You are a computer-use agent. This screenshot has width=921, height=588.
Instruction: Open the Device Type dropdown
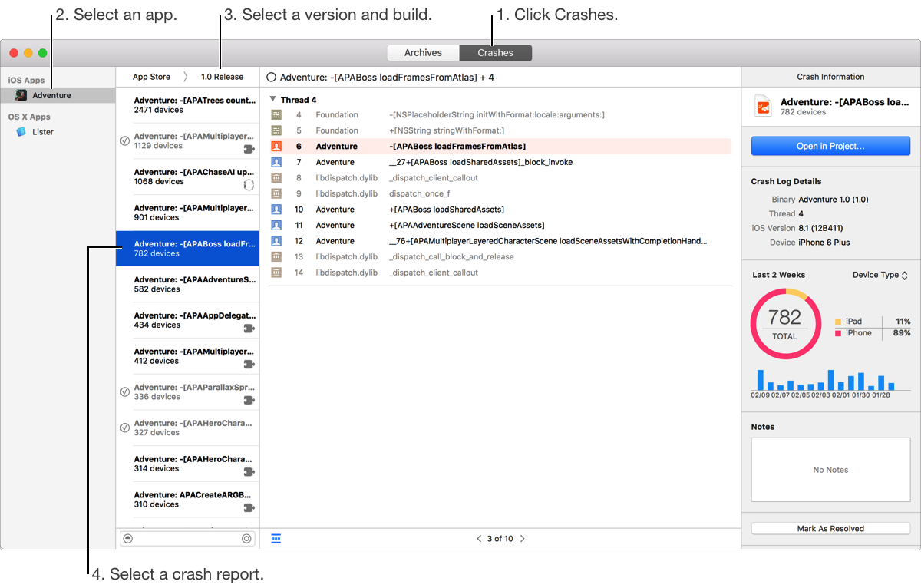click(880, 275)
